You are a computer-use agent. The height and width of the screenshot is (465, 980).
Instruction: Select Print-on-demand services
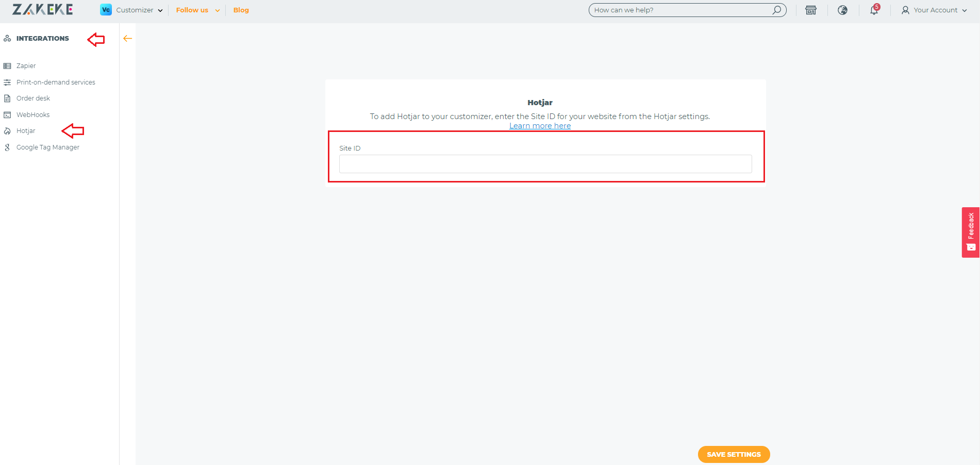pos(56,82)
